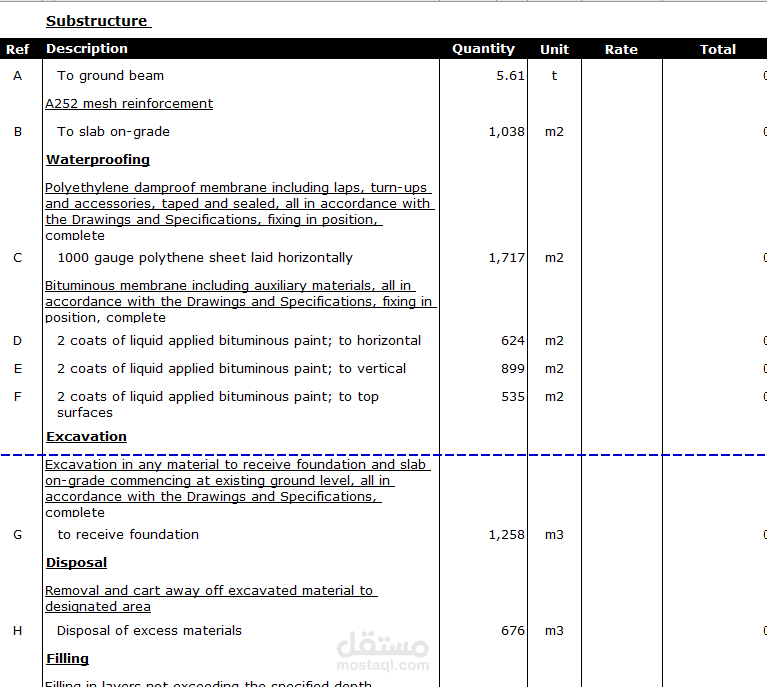Select the bituminous paint 'to horizontal' description
This screenshot has height=687, width=767.
239,340
